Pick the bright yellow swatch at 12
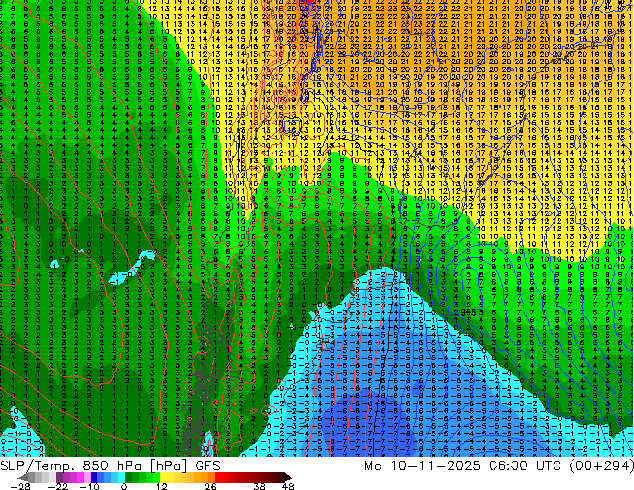 163,477
